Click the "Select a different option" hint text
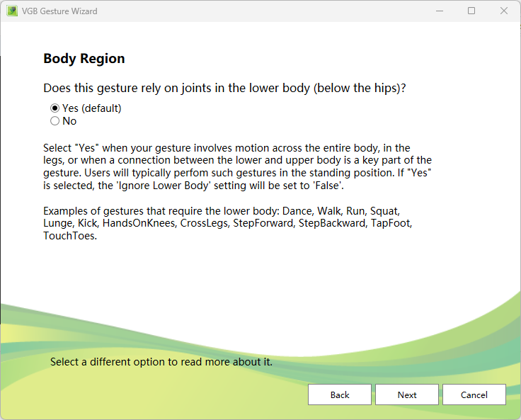This screenshot has width=521, height=420. [161, 362]
